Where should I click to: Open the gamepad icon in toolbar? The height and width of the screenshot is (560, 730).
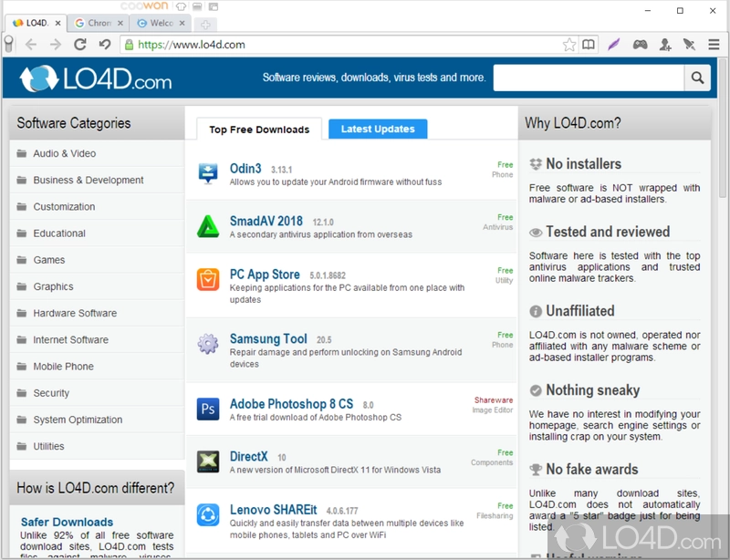point(641,45)
